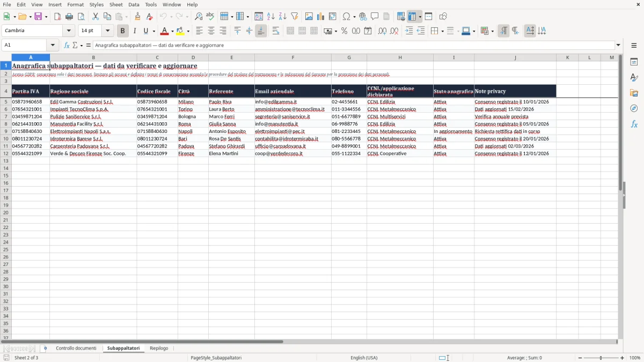Toggle Bold formatting button
Image resolution: width=644 pixels, height=362 pixels.
click(x=123, y=31)
